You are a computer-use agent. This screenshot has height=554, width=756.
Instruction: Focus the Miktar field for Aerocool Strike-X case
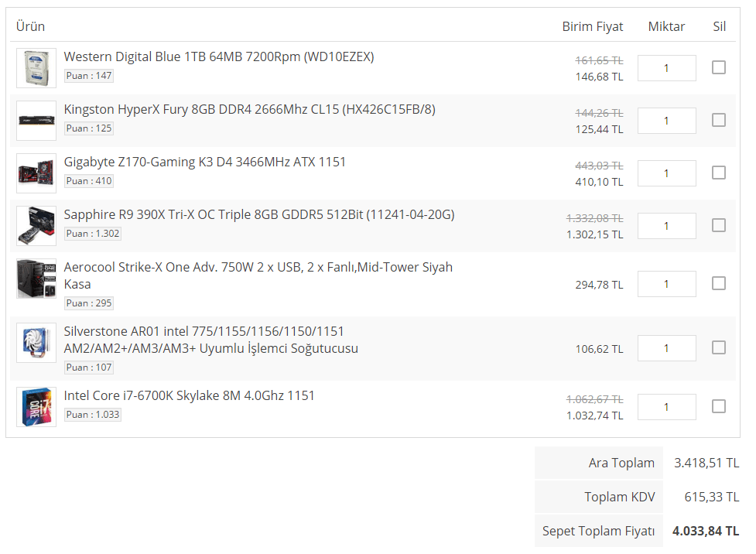pos(666,284)
